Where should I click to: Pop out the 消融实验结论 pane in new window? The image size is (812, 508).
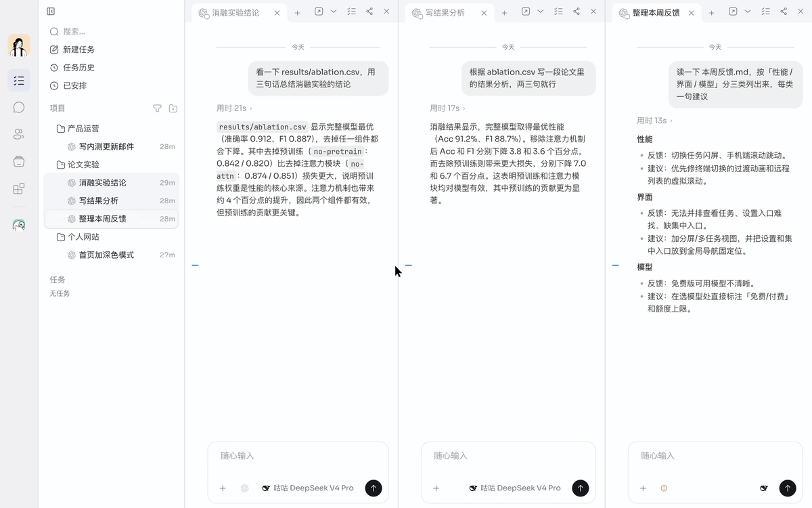point(319,12)
